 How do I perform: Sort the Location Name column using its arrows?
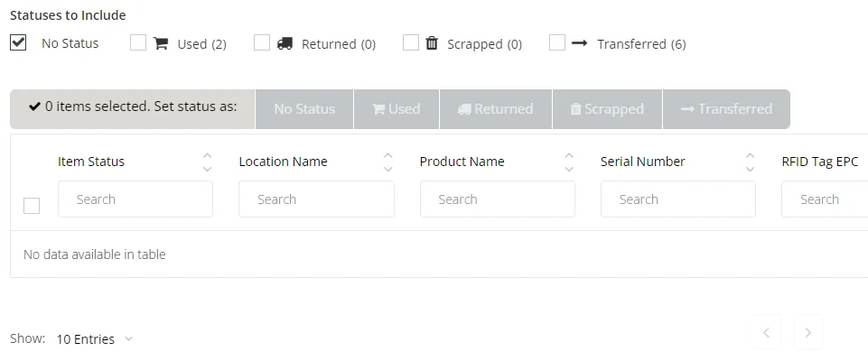388,162
